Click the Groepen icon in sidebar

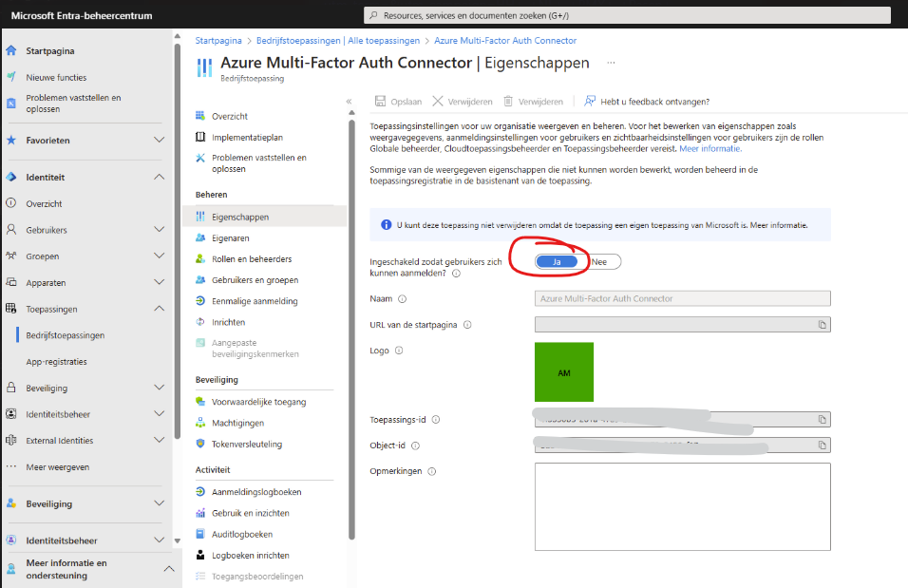coord(11,256)
